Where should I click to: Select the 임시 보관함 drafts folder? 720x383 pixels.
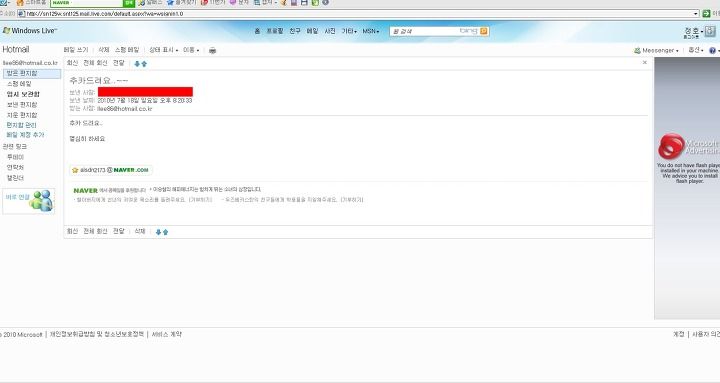click(x=23, y=94)
